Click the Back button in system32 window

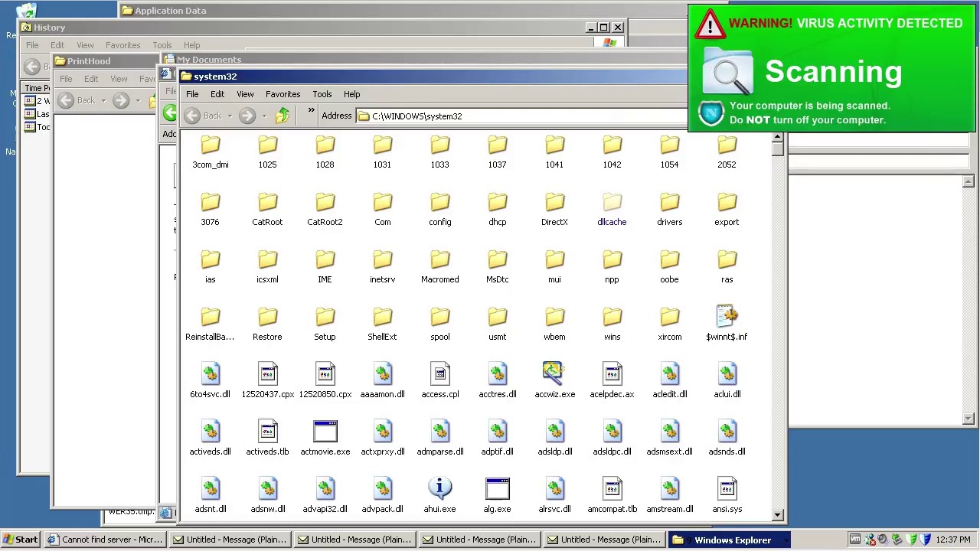(x=204, y=116)
